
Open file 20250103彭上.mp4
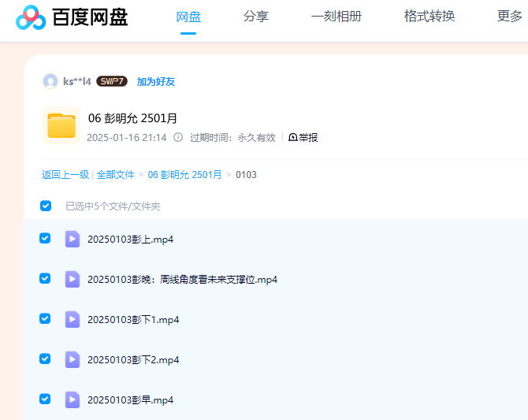(130, 239)
